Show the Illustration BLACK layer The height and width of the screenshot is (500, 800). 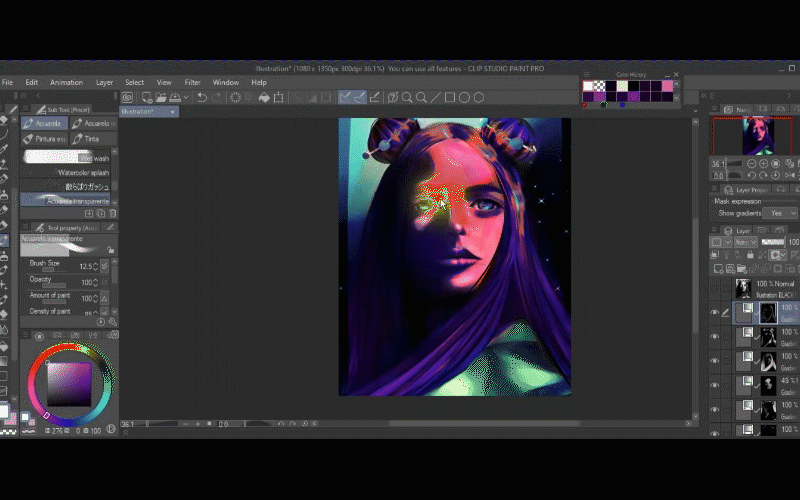(714, 289)
